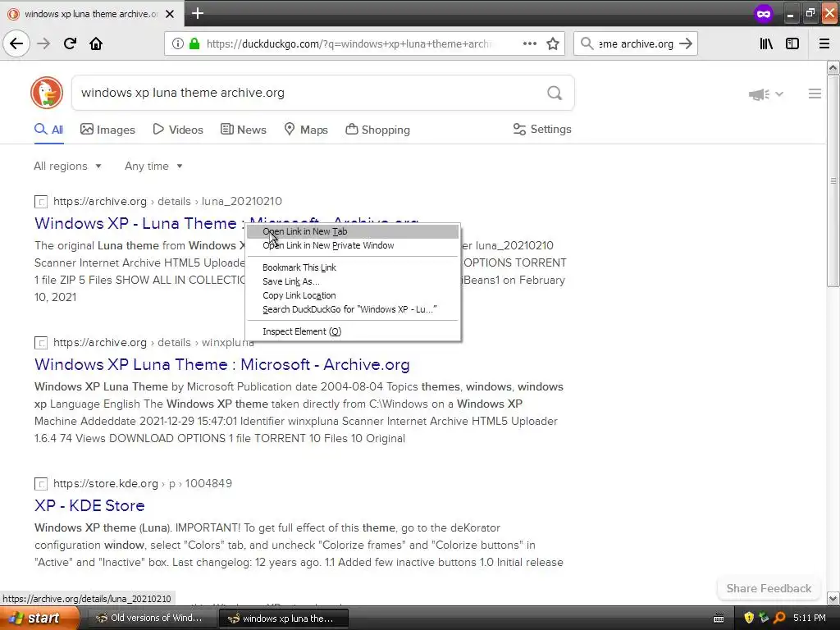Open the browser hamburger menu
Image resolution: width=840 pixels, height=630 pixels.
pos(824,43)
